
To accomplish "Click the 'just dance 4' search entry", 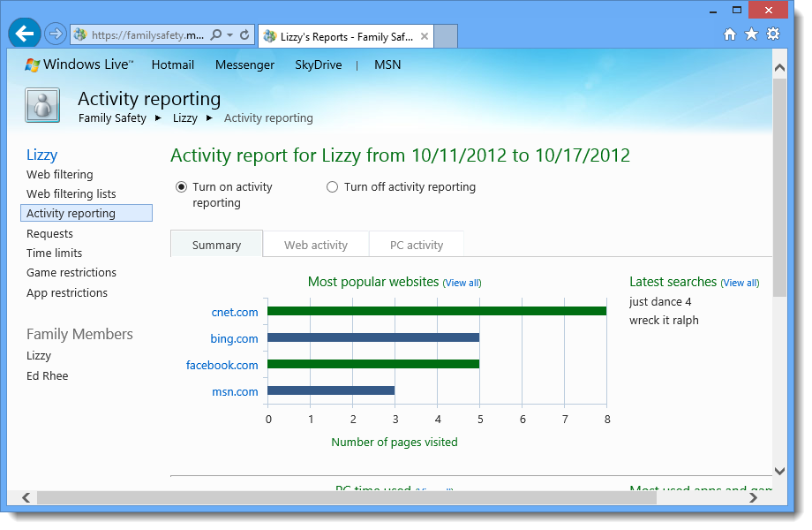I will pyautogui.click(x=660, y=301).
